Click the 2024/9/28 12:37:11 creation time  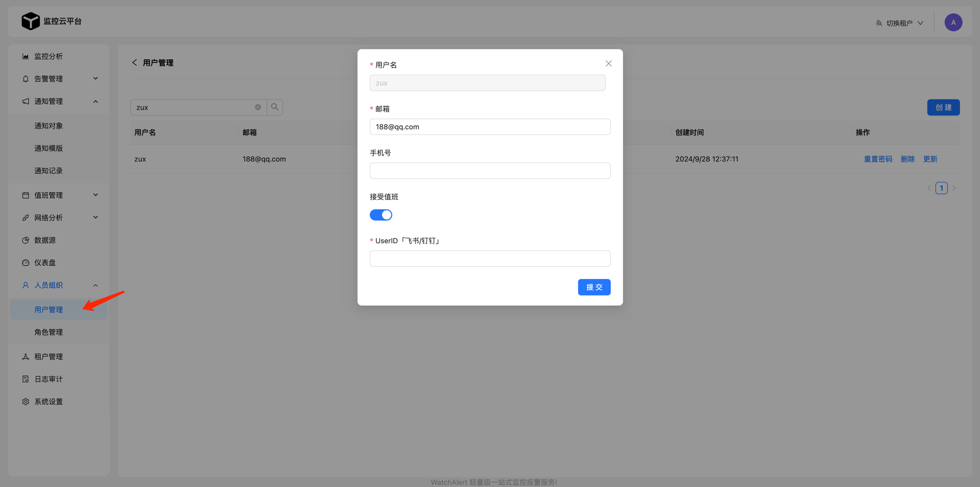pos(707,159)
